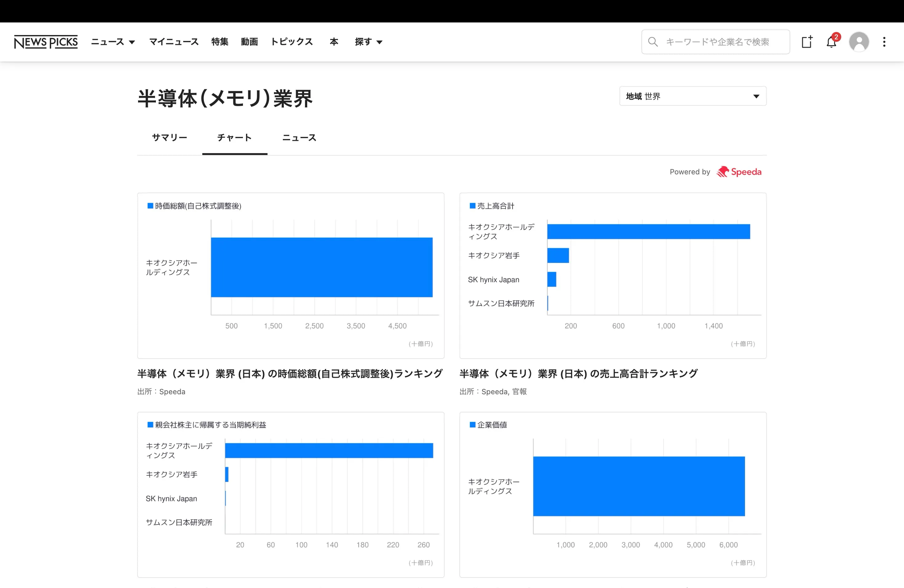This screenshot has width=904, height=588.
Task: Switch to the ニュース tab
Action: pos(300,137)
